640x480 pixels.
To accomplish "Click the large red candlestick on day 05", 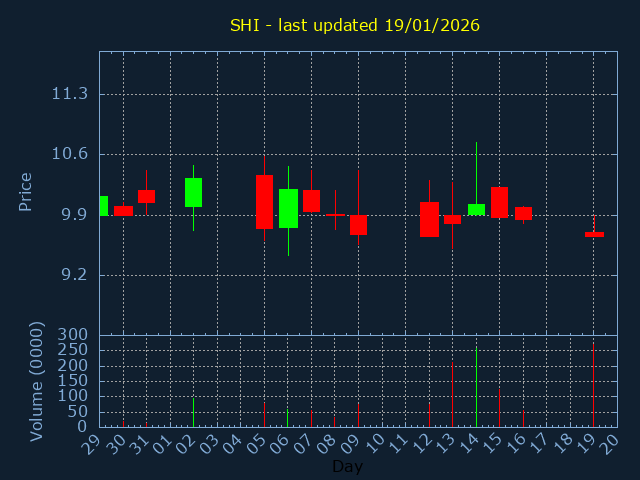I will click(x=264, y=202).
